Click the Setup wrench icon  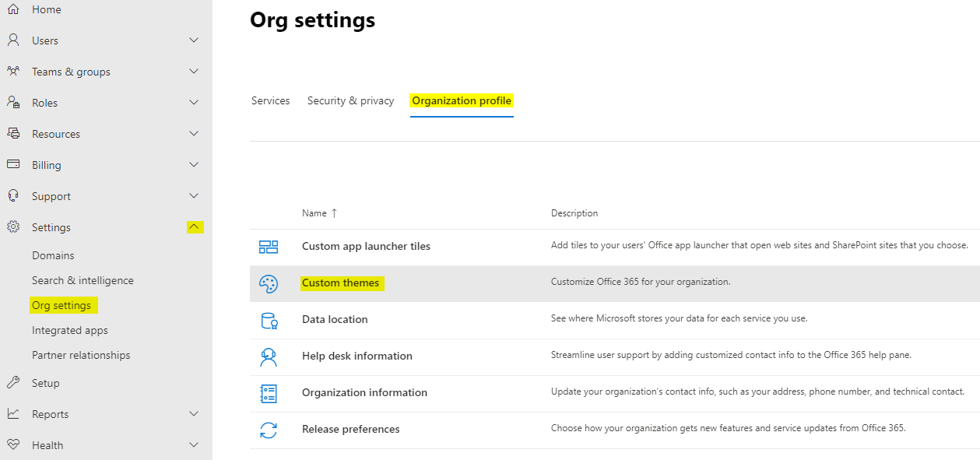pos(12,382)
